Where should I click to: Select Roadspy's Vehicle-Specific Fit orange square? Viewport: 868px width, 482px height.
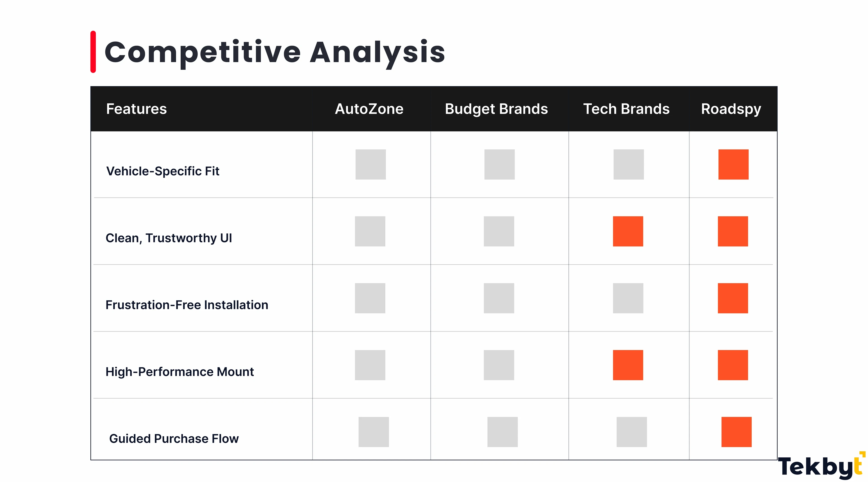733,164
